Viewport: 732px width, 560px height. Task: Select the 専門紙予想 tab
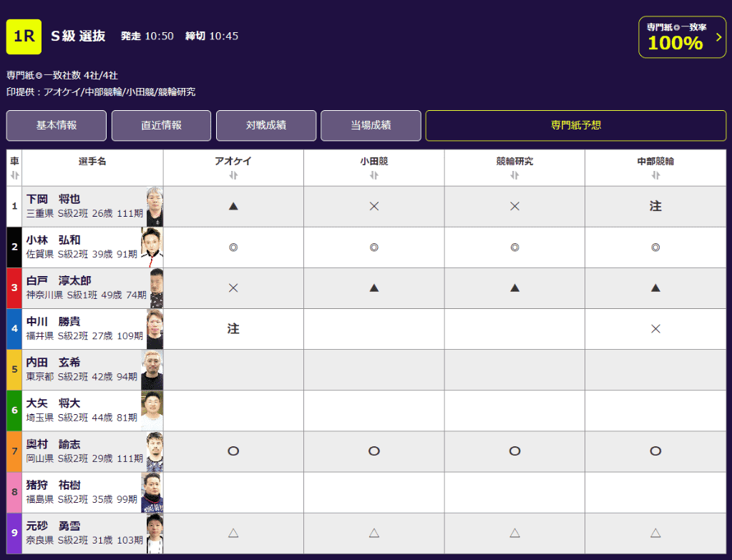coord(575,125)
